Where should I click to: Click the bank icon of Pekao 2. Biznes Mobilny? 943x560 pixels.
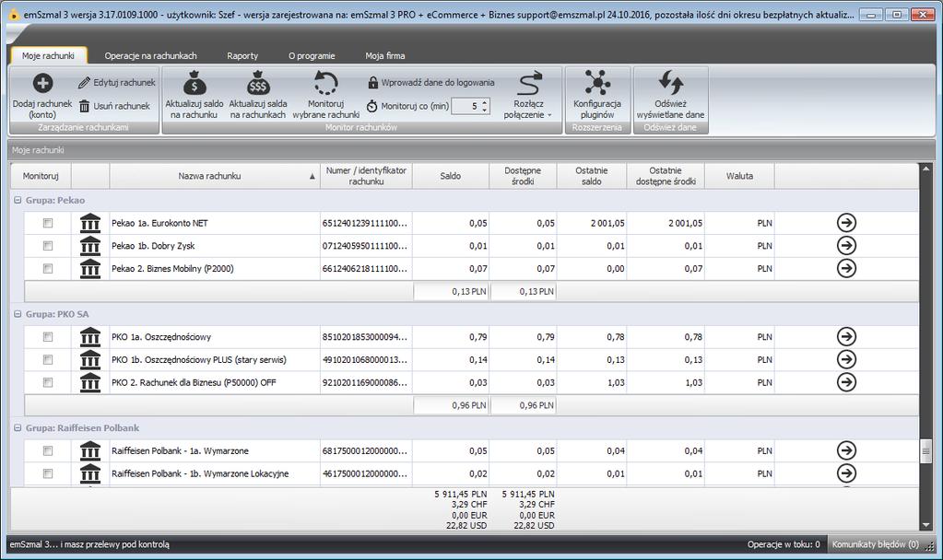(x=90, y=269)
